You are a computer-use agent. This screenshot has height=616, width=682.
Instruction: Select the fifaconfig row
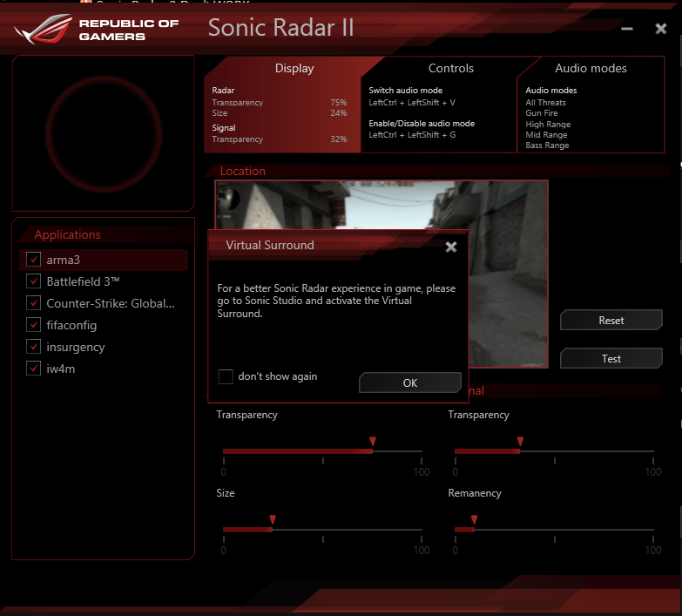[x=104, y=325]
